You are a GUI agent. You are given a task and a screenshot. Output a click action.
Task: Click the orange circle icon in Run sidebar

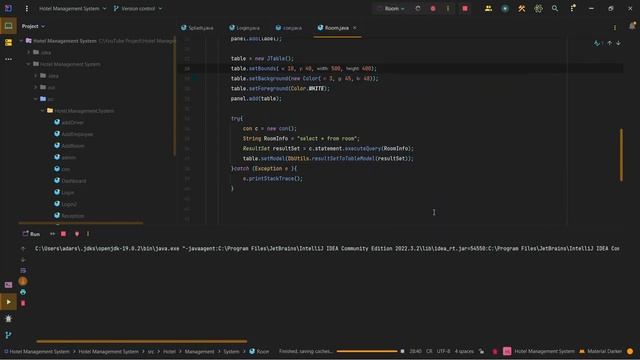click(23, 281)
